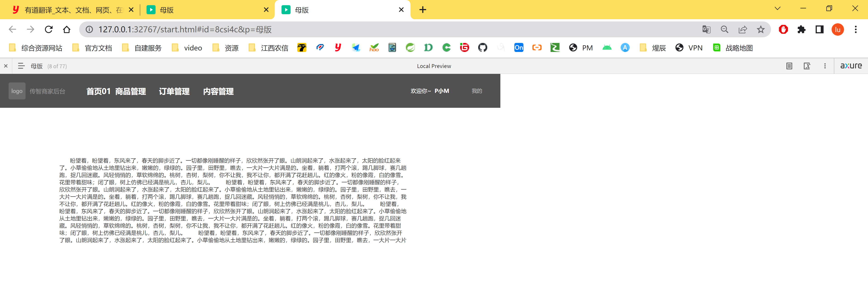The image size is (868, 303).
Task: Open the Axure sitemap hamburger menu
Action: pos(21,66)
